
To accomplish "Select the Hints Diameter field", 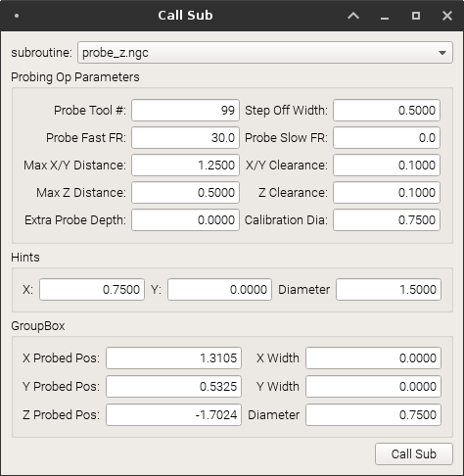I will pyautogui.click(x=389, y=289).
